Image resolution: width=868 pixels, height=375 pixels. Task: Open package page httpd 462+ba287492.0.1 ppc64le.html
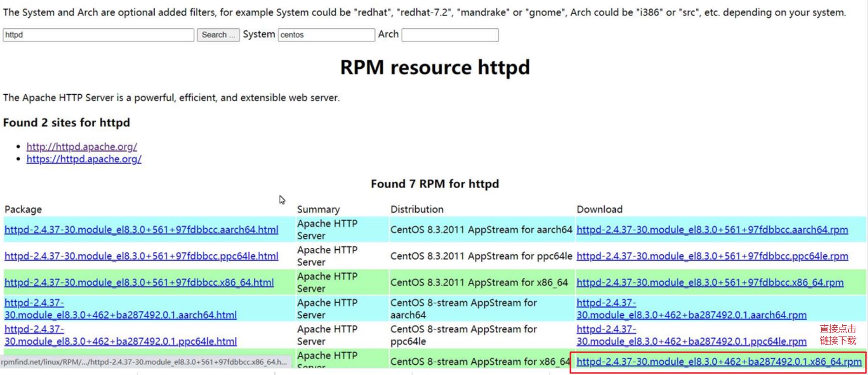coord(121,335)
